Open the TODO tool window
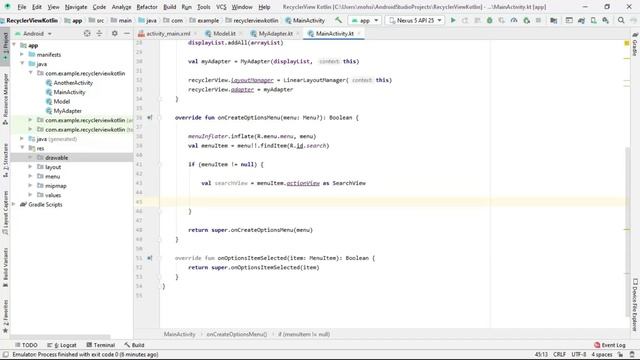The image size is (640, 360). click(27, 345)
